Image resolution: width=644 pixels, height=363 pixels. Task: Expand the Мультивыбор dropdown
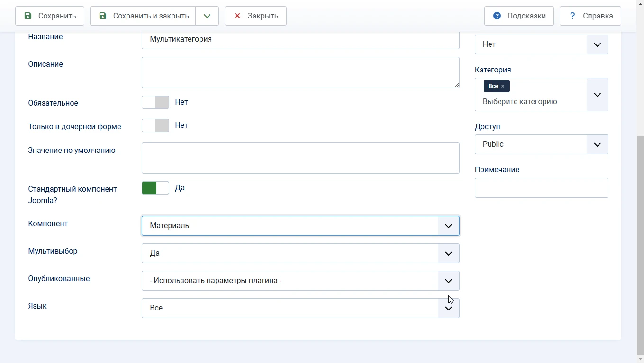coord(300,253)
